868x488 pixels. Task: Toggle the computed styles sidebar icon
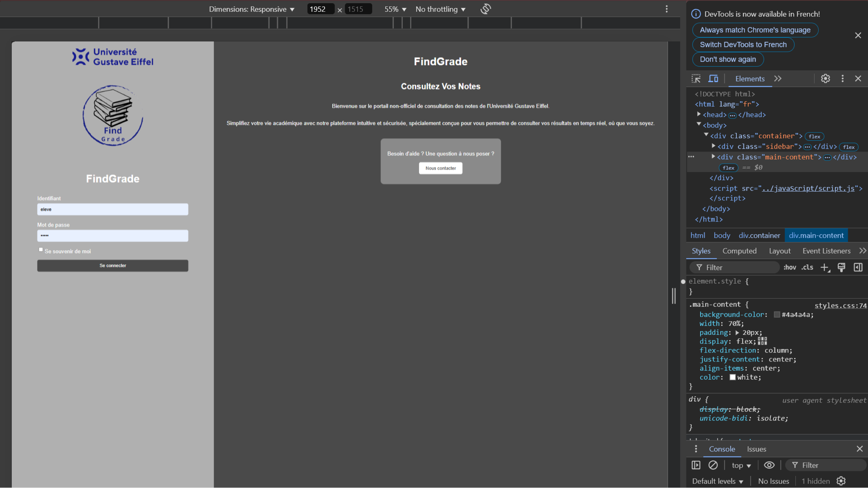[x=858, y=267]
